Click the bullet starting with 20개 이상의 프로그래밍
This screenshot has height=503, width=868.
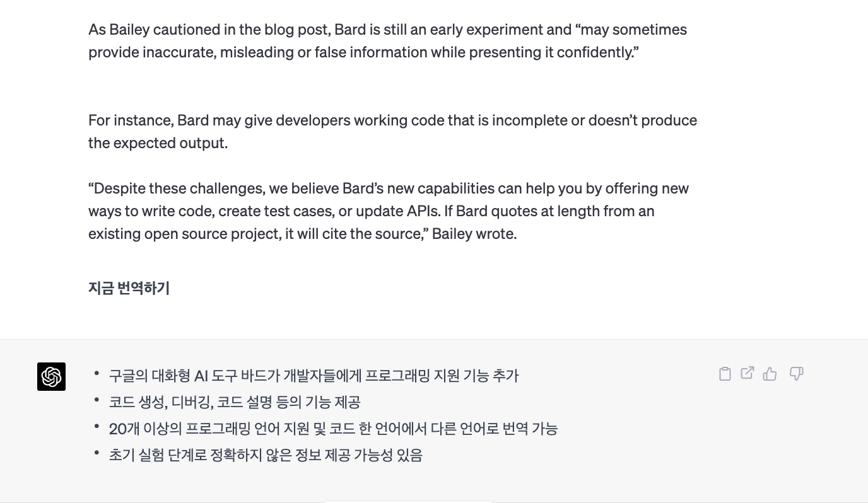(333, 429)
